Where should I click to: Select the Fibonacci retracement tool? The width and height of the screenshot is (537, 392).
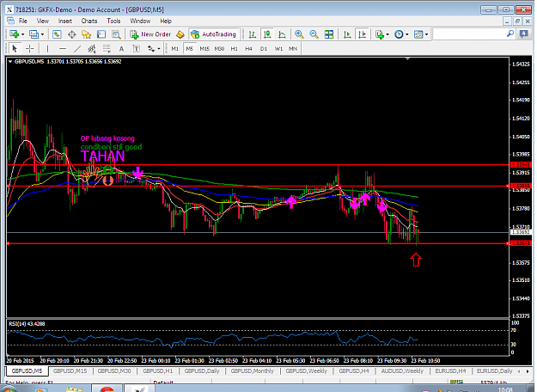(107, 49)
